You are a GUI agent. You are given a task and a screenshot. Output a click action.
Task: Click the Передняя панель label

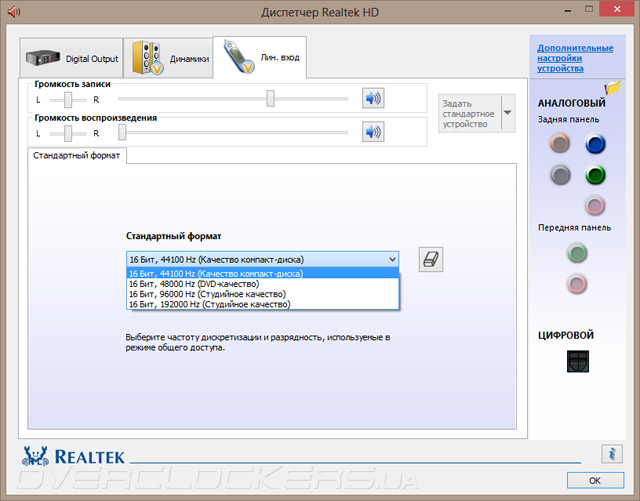574,228
